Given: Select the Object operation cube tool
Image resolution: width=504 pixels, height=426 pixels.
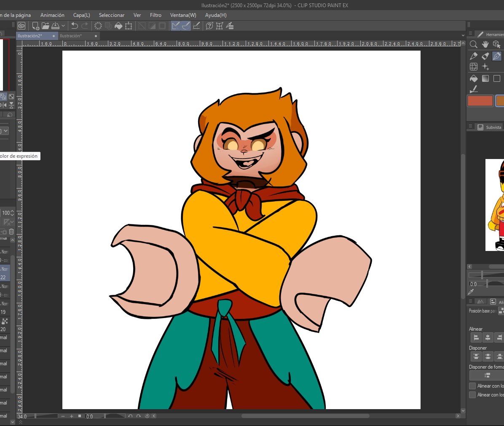Looking at the screenshot, I should coord(497,44).
